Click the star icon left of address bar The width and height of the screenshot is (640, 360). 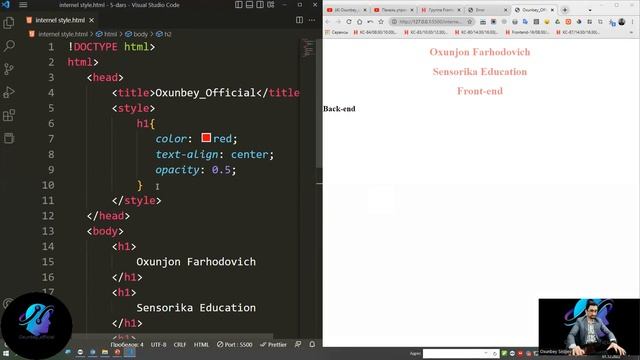381,22
